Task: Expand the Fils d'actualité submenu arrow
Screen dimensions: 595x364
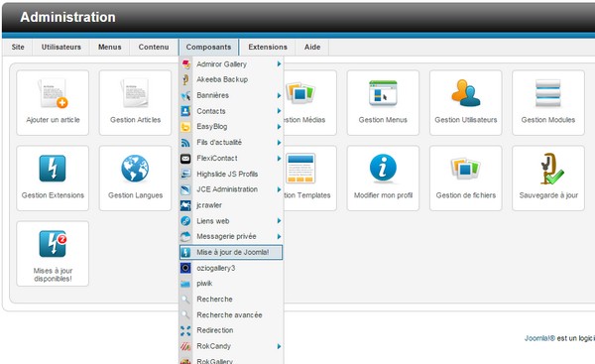Action: coord(279,143)
